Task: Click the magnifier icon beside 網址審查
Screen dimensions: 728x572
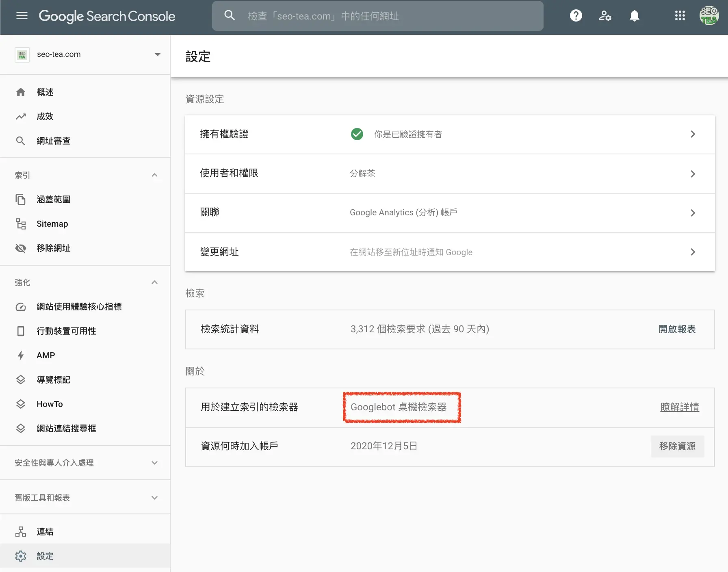Action: pos(21,141)
